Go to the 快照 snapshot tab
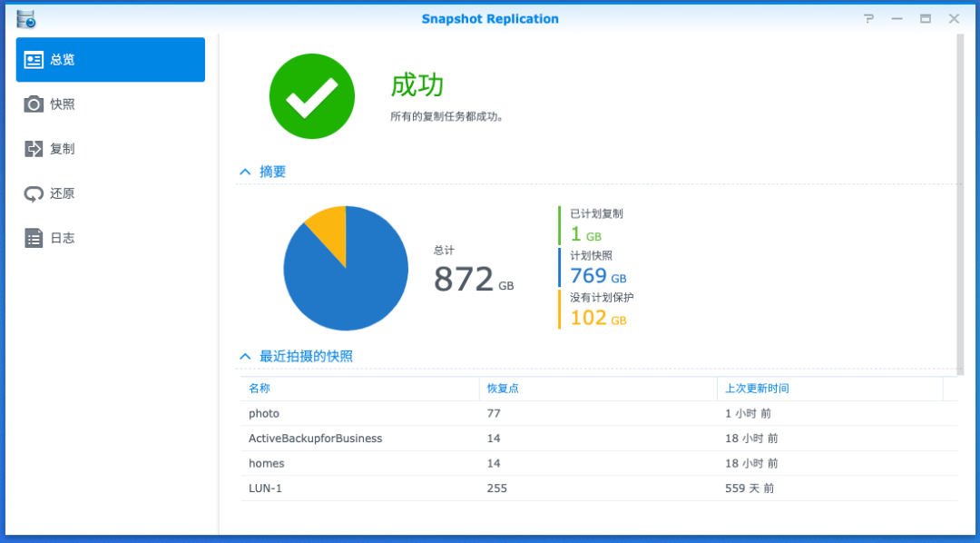This screenshot has height=543, width=980. pos(63,104)
